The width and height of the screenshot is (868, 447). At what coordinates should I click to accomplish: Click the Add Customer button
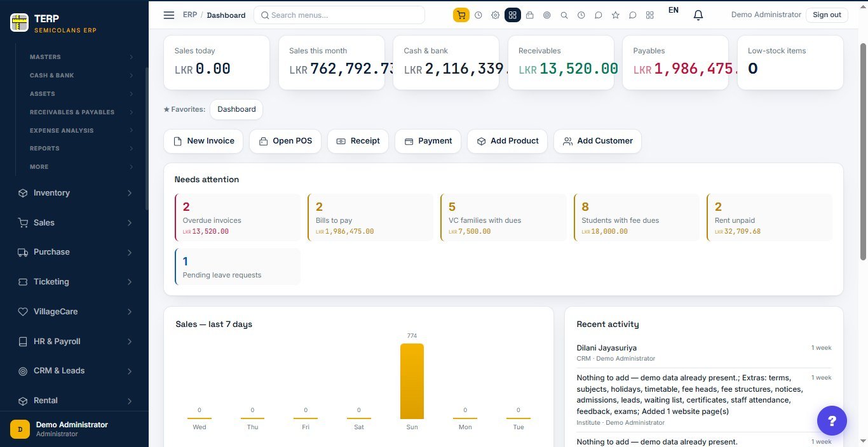pos(597,141)
